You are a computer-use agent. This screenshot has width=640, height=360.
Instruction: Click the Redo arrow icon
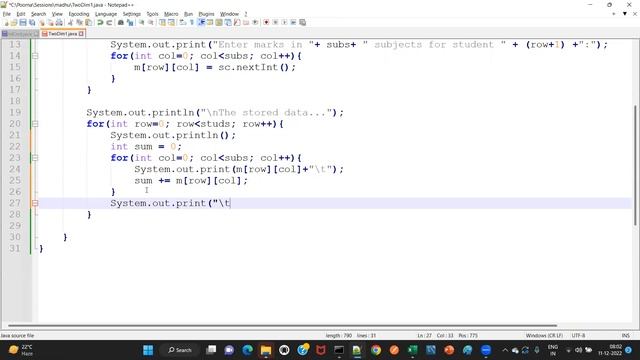point(109,22)
